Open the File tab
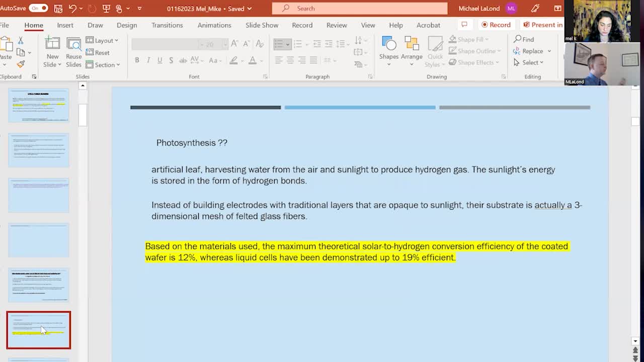This screenshot has width=644, height=362. 5,25
